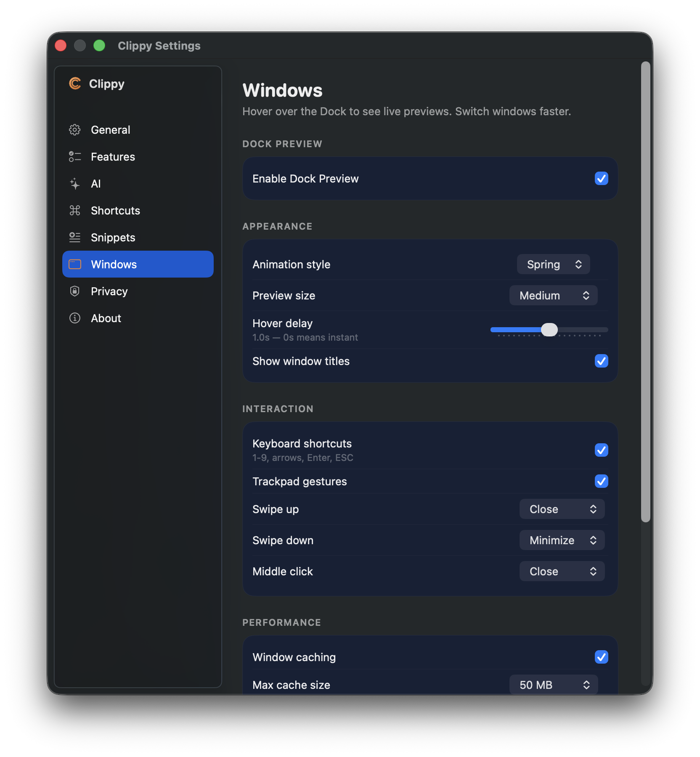The height and width of the screenshot is (757, 700).
Task: Open the Middle click Close dropdown
Action: click(x=562, y=572)
